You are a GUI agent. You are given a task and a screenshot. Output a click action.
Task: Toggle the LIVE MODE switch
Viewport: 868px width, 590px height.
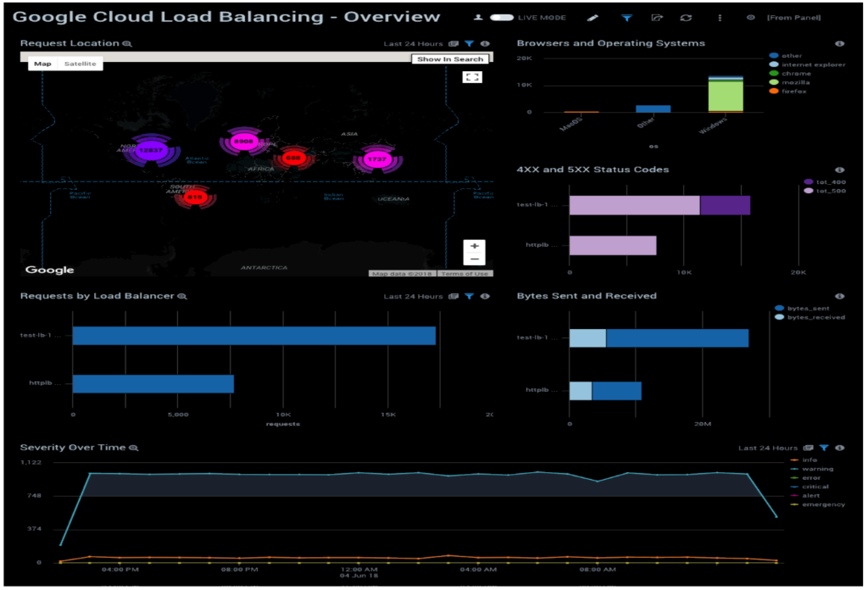tap(502, 18)
